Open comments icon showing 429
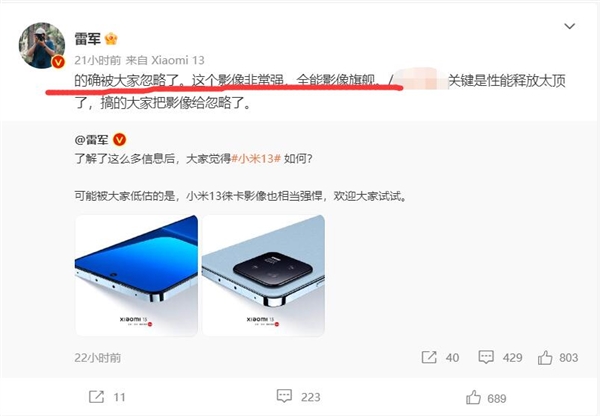Screen dimensions: 600x416 tap(486, 357)
